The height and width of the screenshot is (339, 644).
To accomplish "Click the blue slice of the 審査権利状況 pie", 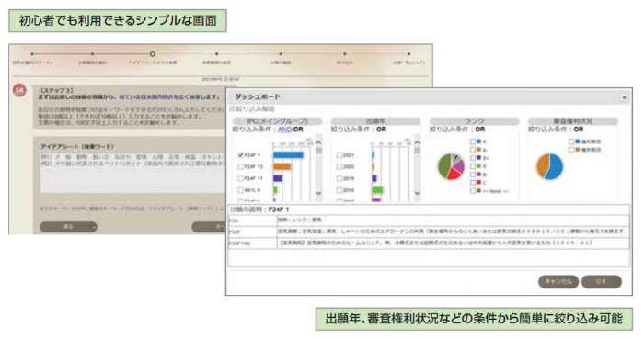I will [556, 167].
